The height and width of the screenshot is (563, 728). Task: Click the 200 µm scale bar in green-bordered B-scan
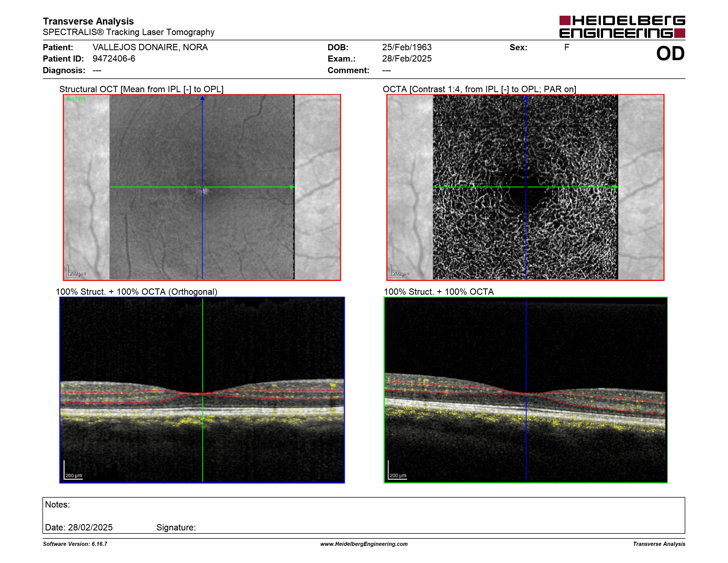[x=397, y=470]
